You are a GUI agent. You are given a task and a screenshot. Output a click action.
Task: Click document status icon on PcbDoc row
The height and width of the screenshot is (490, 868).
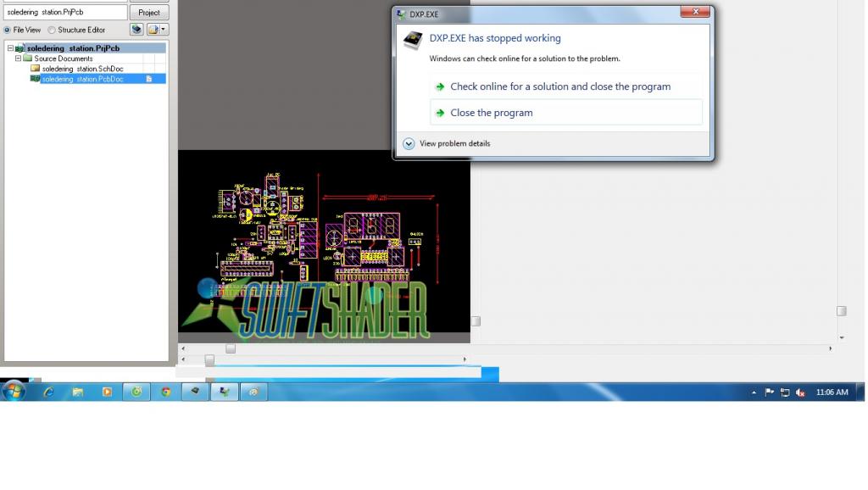(x=149, y=79)
